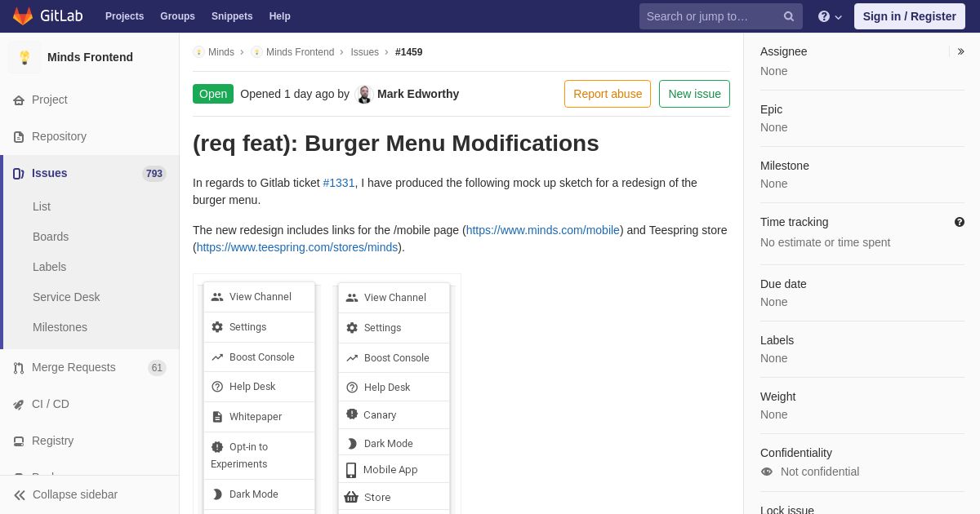Screen dimensions: 980x514
Task: Click the Search or jump to field
Action: (721, 16)
